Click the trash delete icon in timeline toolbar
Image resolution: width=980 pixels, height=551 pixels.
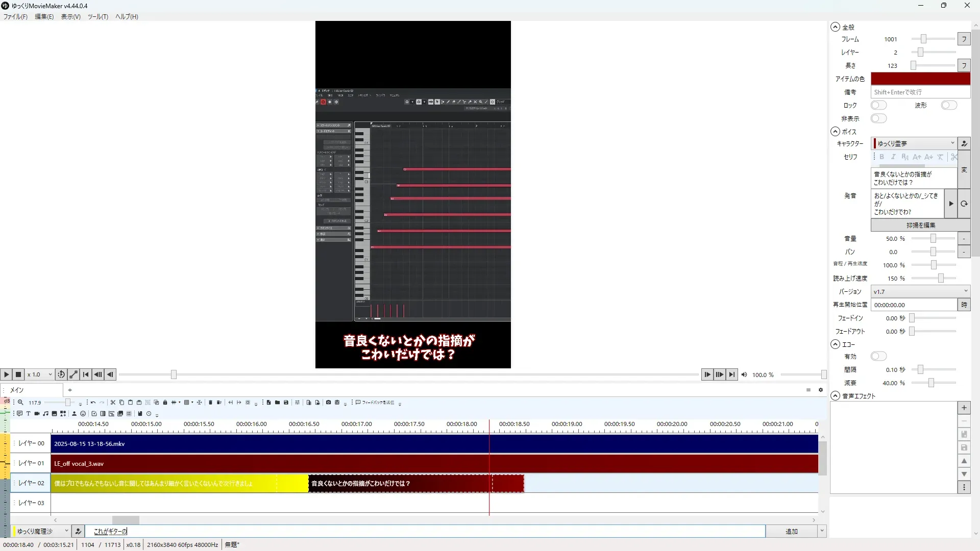tap(210, 403)
